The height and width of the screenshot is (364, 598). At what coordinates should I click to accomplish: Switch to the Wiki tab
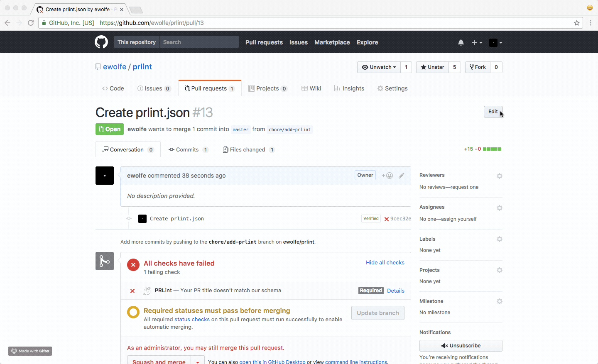[x=311, y=88]
